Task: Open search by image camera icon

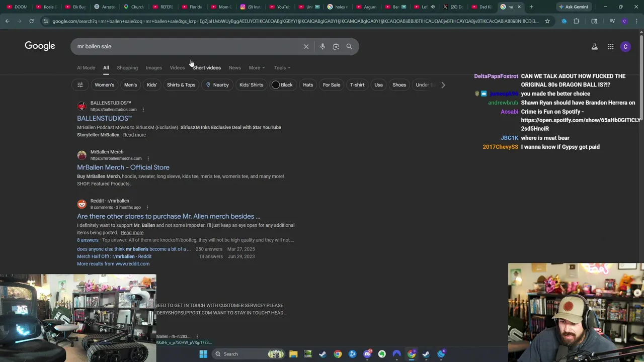Action: point(336,46)
